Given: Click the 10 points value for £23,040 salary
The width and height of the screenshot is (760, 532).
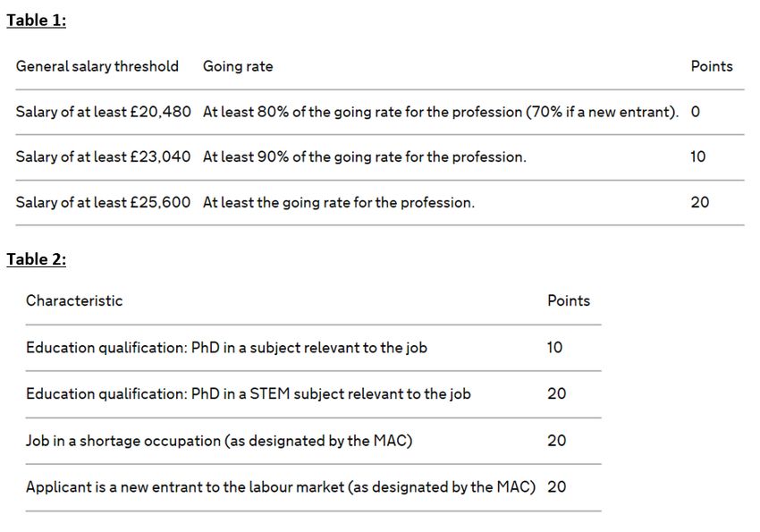Looking at the screenshot, I should point(698,156).
